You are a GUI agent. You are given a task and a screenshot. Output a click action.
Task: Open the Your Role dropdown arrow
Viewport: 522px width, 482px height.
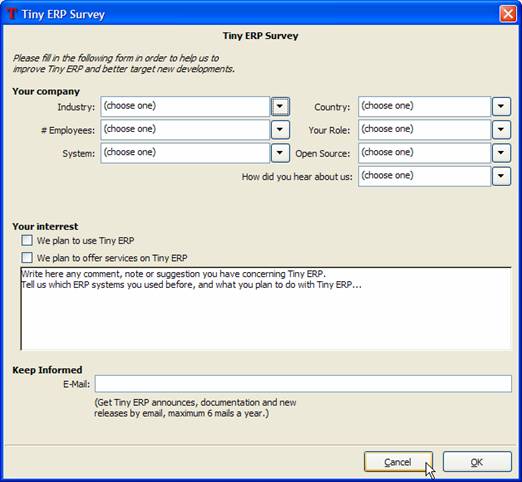tap(501, 130)
